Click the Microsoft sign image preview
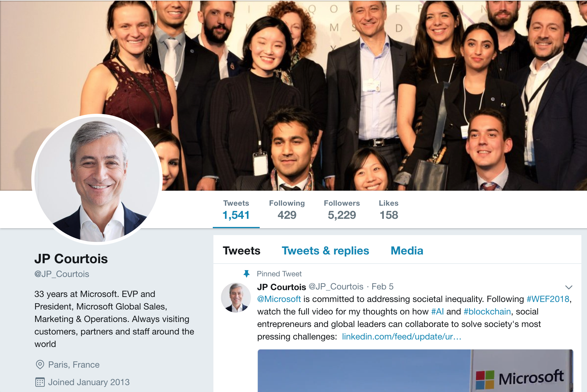Image resolution: width=587 pixels, height=392 pixels. [415, 371]
